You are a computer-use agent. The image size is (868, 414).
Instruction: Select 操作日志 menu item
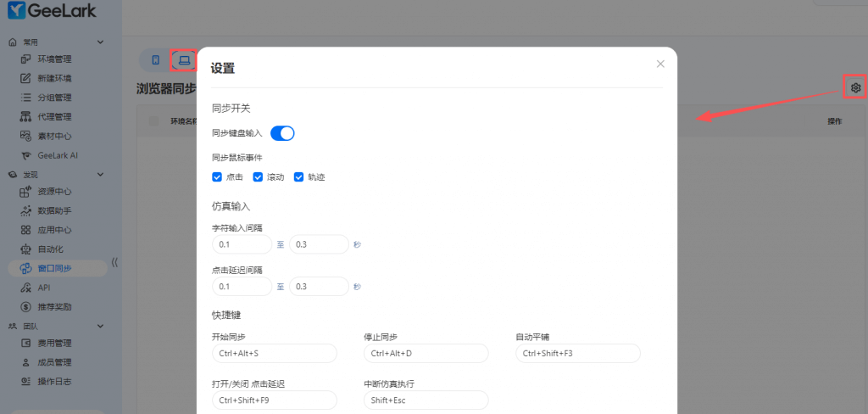[54, 381]
